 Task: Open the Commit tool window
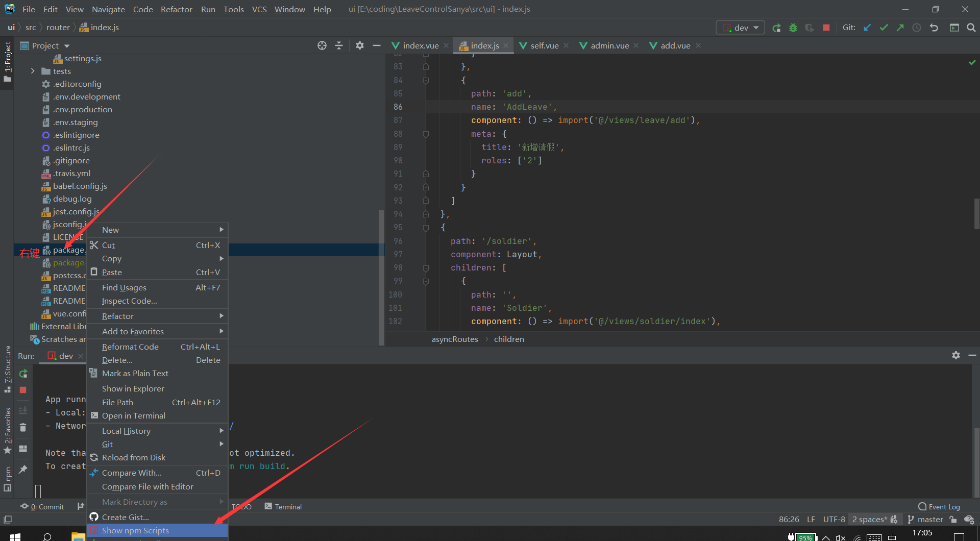click(43, 507)
